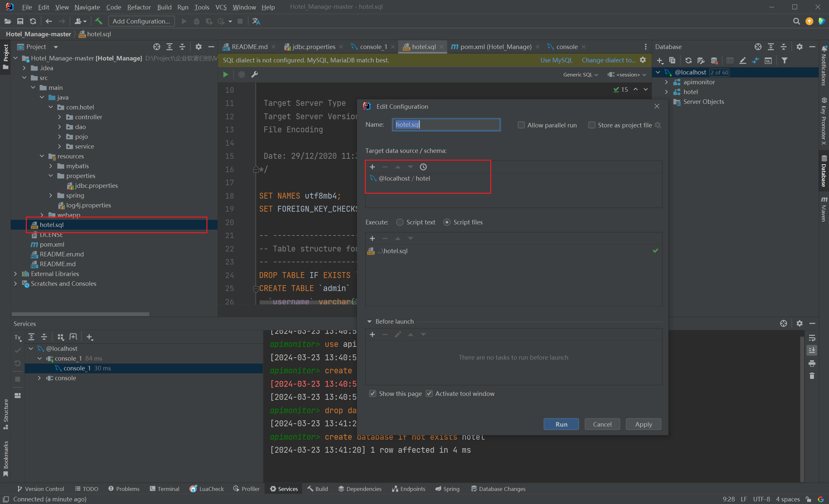Open Notifications side panel
The width and height of the screenshot is (829, 504).
pos(824,66)
